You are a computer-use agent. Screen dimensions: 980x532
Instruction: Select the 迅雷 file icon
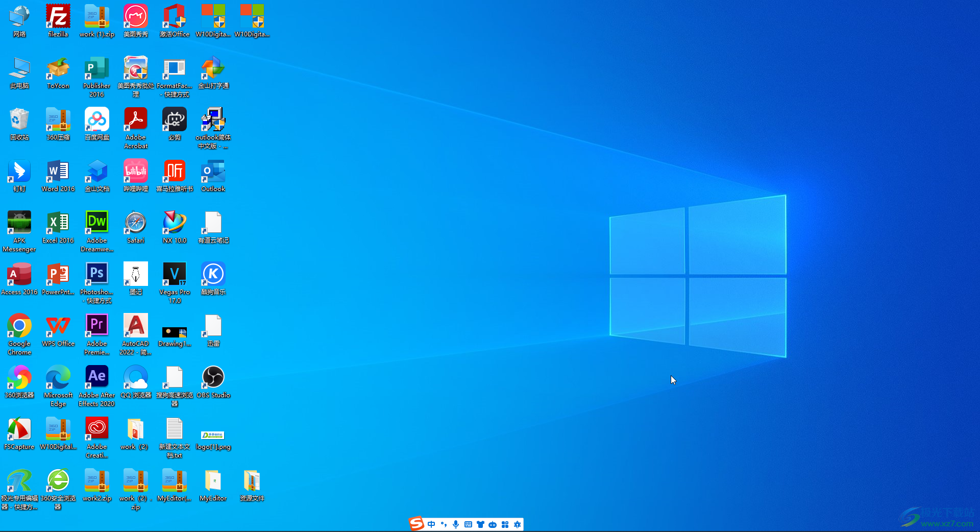pyautogui.click(x=213, y=326)
